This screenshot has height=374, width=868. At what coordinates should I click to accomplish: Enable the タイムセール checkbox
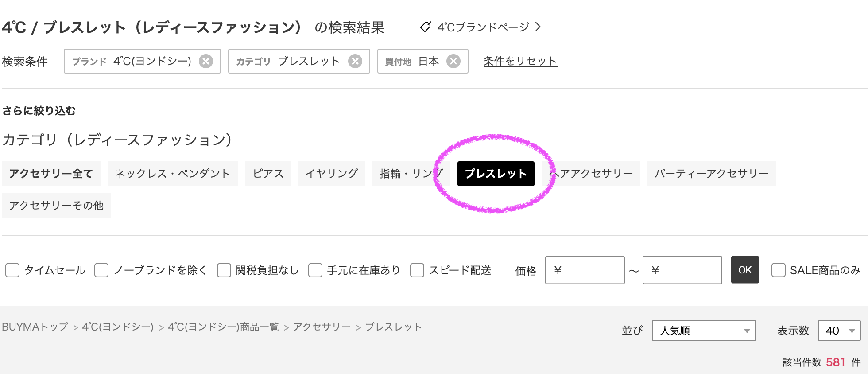click(12, 270)
